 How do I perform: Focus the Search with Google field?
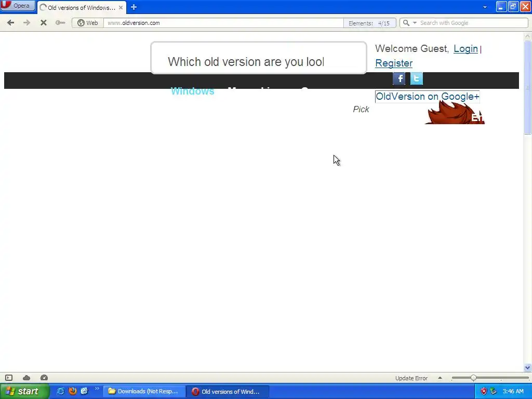[472, 23]
